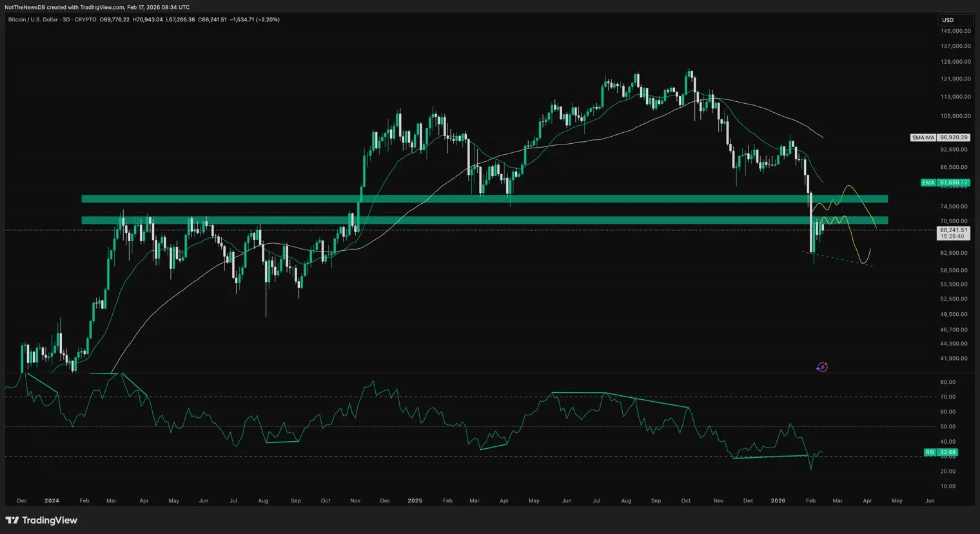The width and height of the screenshot is (980, 534).
Task: Click the TradingView.com attribution text
Action: [x=102, y=7]
